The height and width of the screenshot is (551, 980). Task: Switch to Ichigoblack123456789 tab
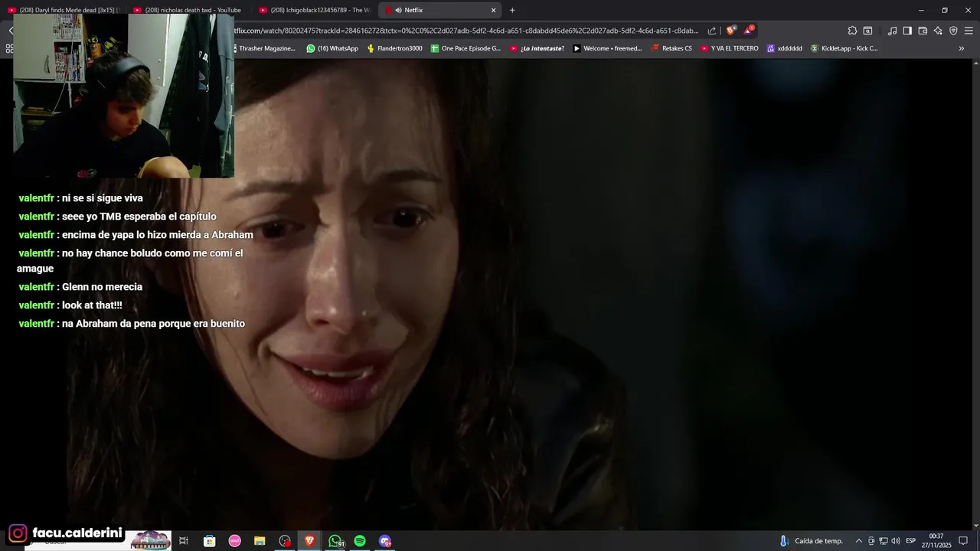[x=314, y=10]
